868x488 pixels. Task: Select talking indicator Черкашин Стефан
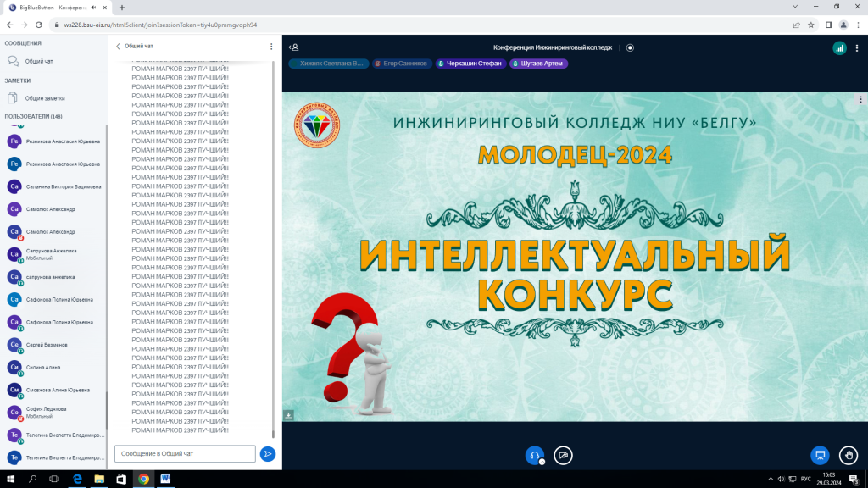[470, 64]
